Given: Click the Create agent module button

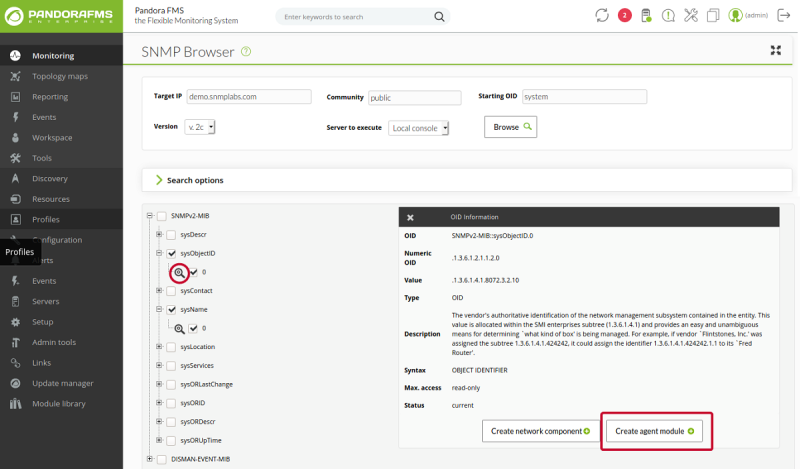Looking at the screenshot, I should (x=658, y=431).
